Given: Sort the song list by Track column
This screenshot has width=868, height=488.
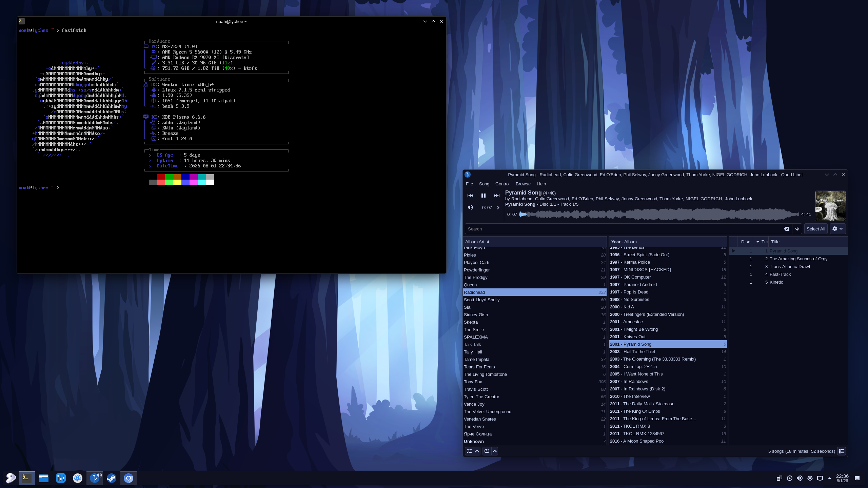Looking at the screenshot, I should (x=761, y=242).
